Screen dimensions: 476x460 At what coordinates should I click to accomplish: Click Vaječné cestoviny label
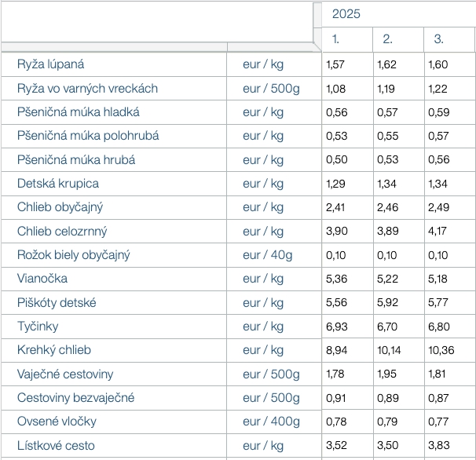65,374
